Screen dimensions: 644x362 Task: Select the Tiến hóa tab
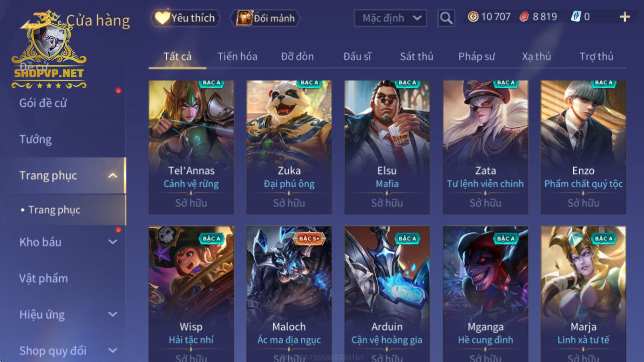(x=237, y=56)
